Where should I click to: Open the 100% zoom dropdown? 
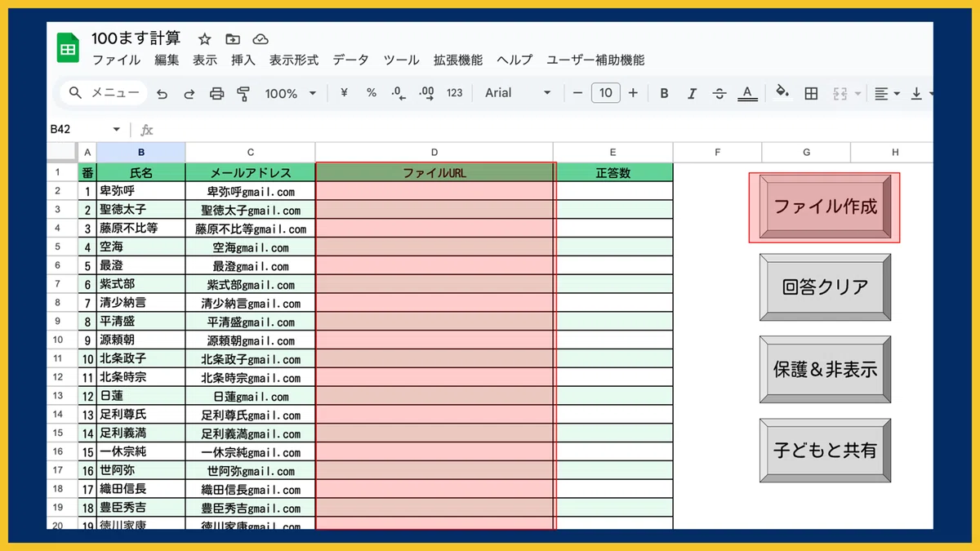290,94
